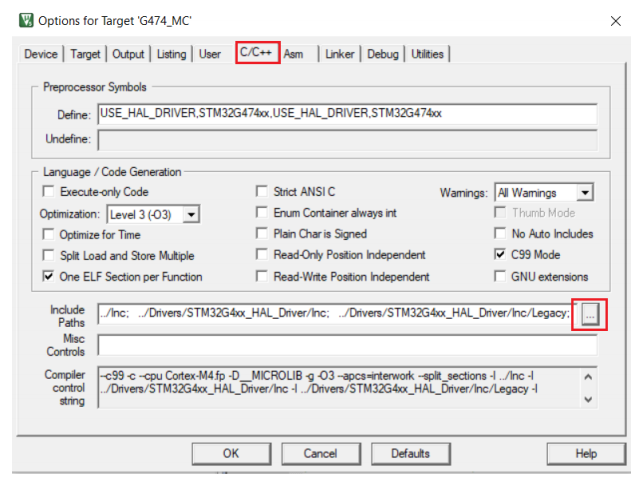Enable GNU extensions checkbox
The image size is (637, 482).
point(500,277)
